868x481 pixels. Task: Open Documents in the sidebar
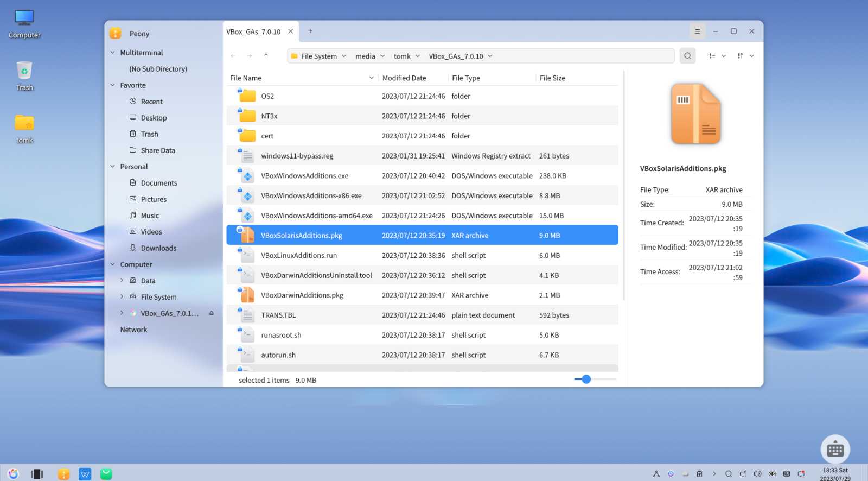[x=159, y=183]
